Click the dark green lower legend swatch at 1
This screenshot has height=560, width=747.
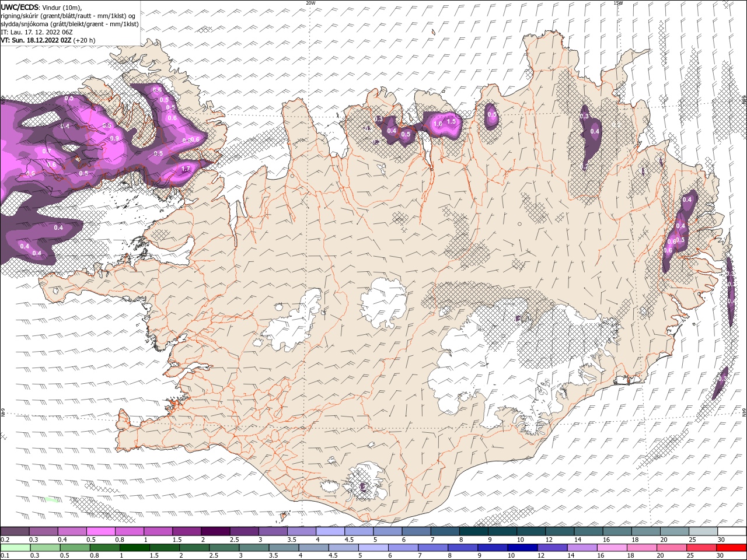pyautogui.click(x=134, y=548)
